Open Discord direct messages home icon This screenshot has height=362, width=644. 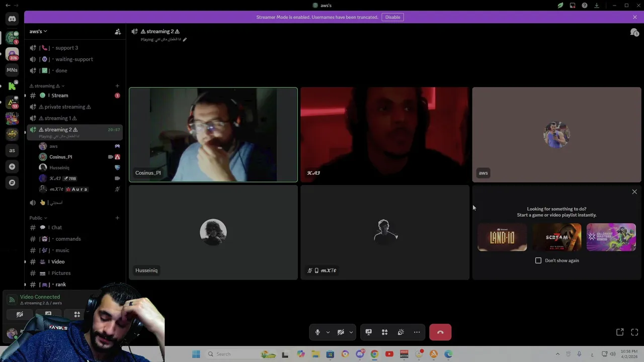pyautogui.click(x=12, y=19)
